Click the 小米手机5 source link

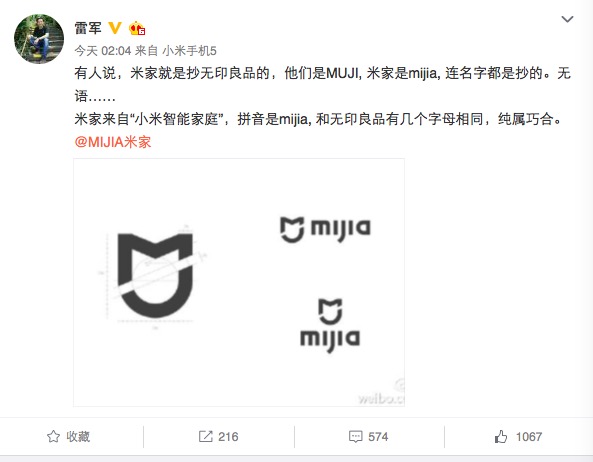189,51
